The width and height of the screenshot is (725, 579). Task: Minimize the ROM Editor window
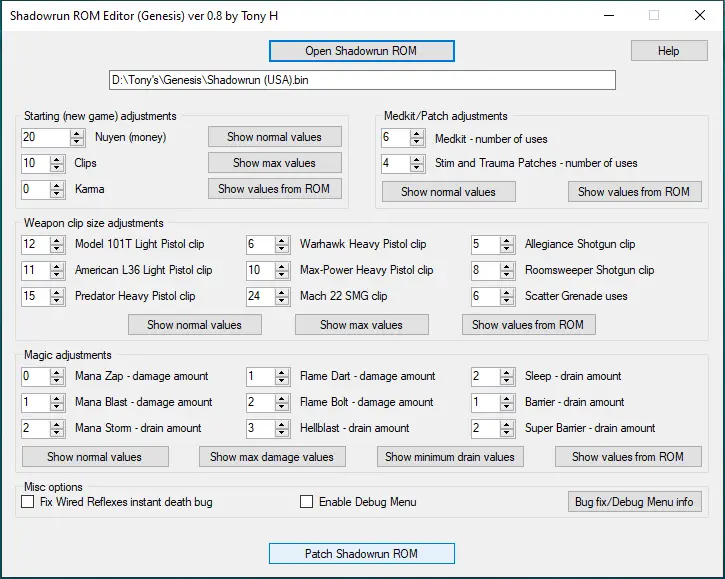click(609, 15)
